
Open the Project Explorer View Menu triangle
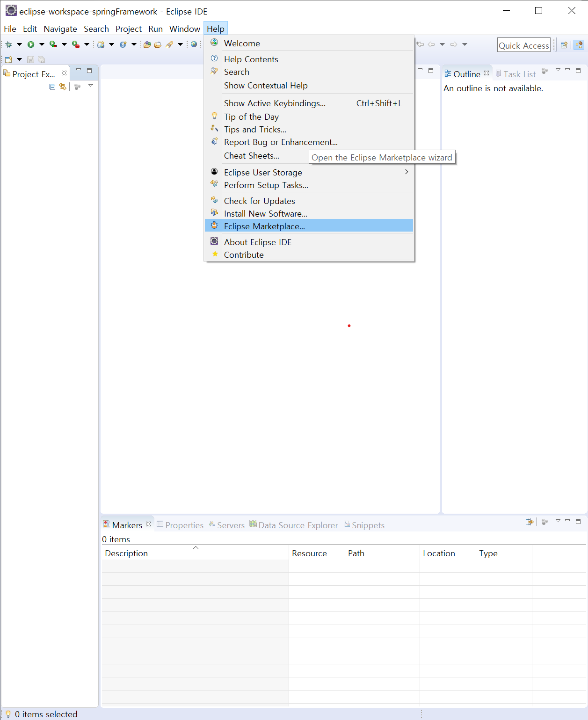(x=91, y=86)
